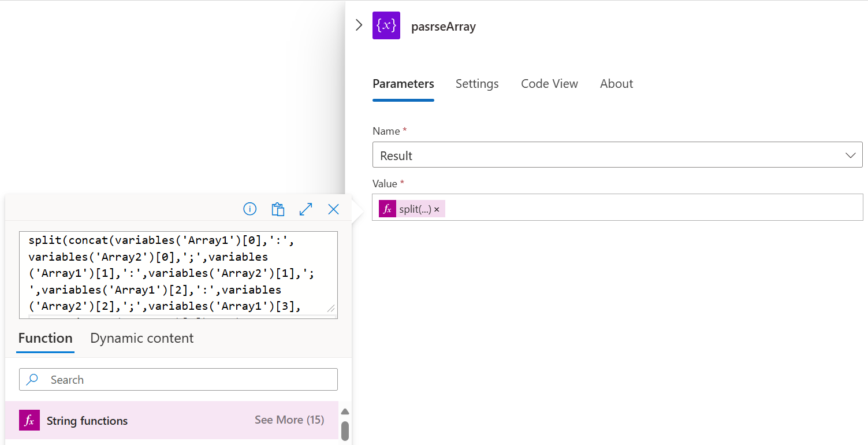Expand String functions via See More (15)
Image resolution: width=868 pixels, height=445 pixels.
tap(289, 420)
